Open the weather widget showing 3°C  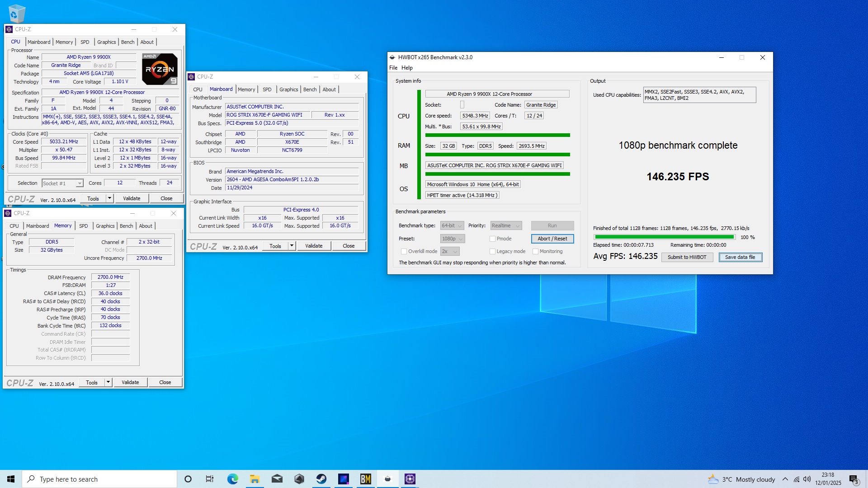pyautogui.click(x=741, y=479)
